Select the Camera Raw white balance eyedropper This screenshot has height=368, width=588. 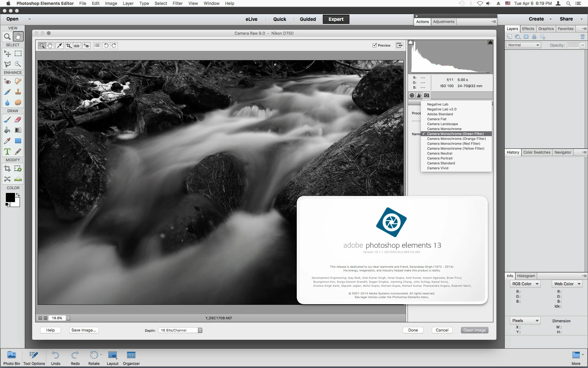[x=59, y=46]
